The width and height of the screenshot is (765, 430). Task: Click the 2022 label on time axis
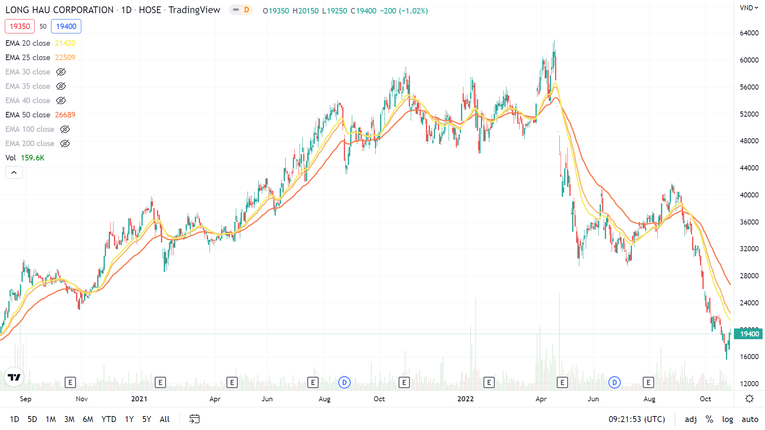coord(465,399)
